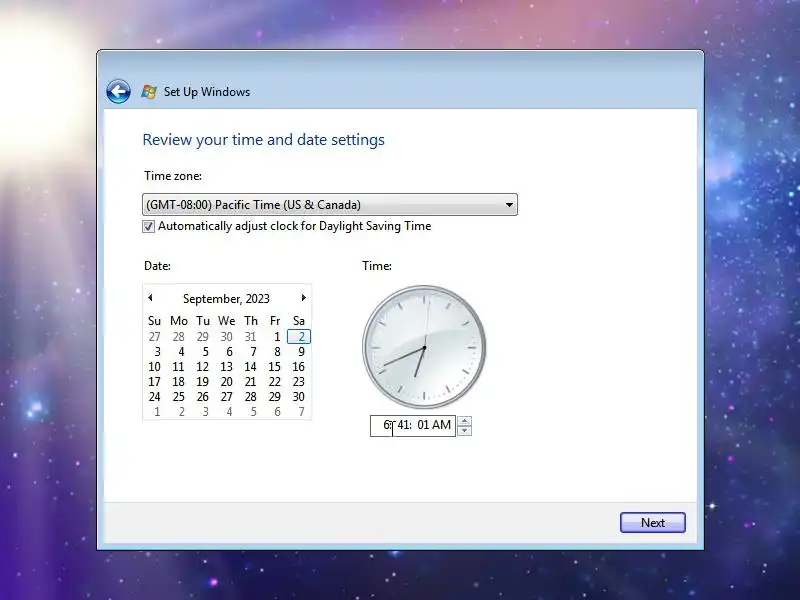Choose the 22nd on the calendar
Viewport: 800px width, 600px height.
[x=274, y=382]
